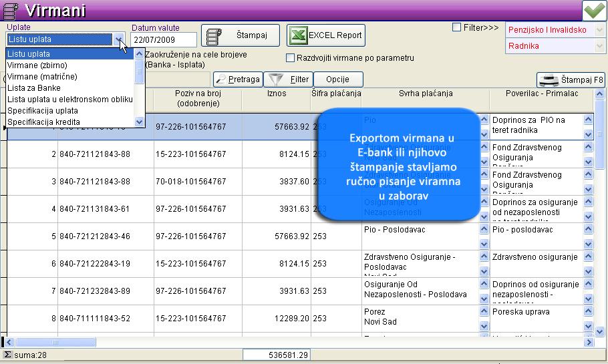Choose Lista za Banke option
This screenshot has height=364, width=608.
tap(34, 88)
